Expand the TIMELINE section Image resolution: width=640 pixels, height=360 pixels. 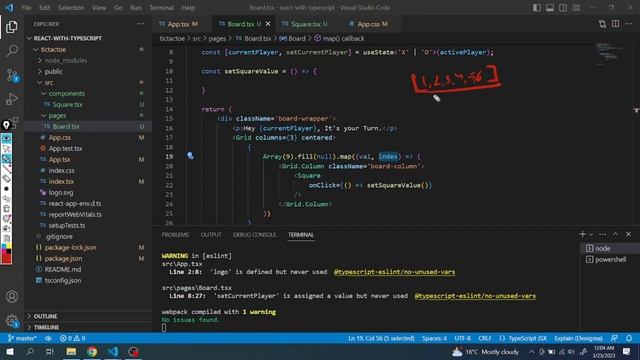[46, 327]
